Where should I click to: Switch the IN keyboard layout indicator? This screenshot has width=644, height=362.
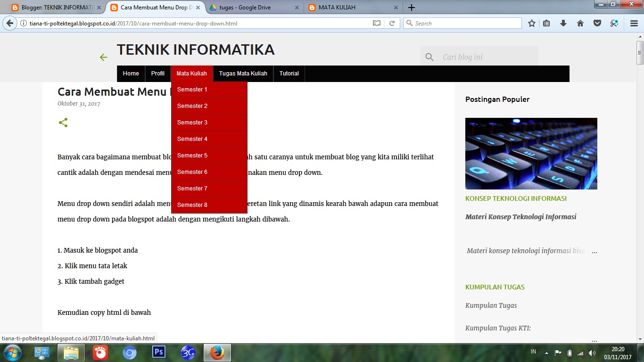[533, 352]
